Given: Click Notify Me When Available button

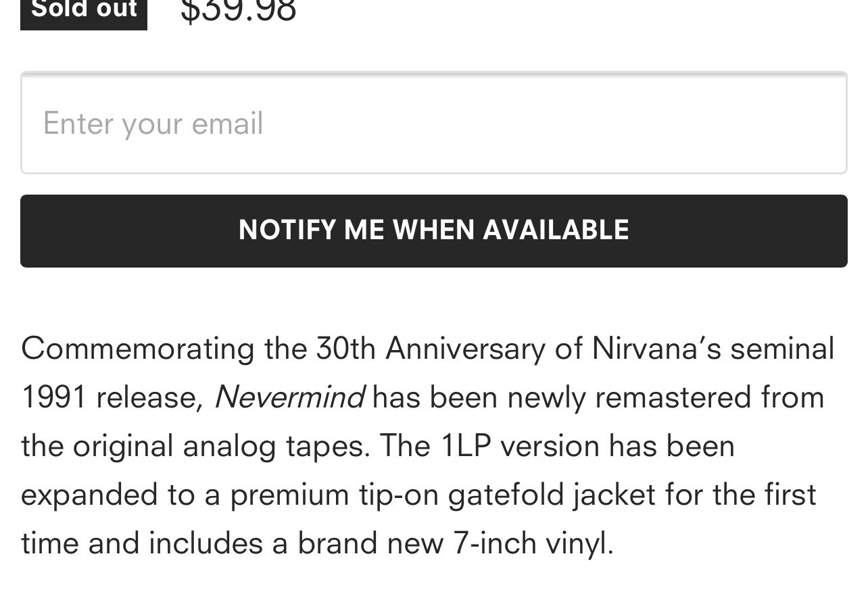Looking at the screenshot, I should tap(433, 230).
